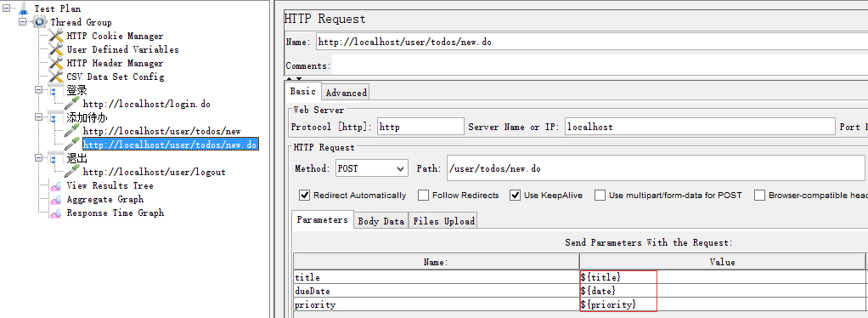Click the ${date} value cell
This screenshot has width=868, height=318.
tap(723, 290)
